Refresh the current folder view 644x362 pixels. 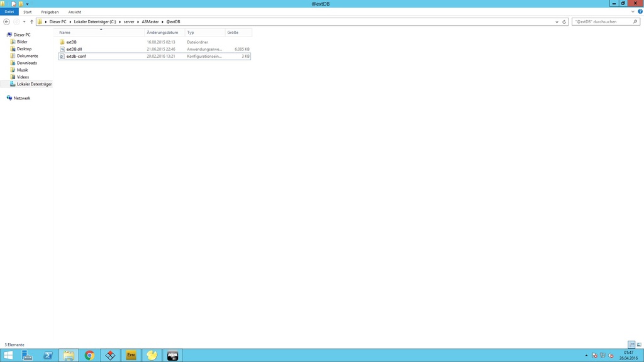coord(564,21)
